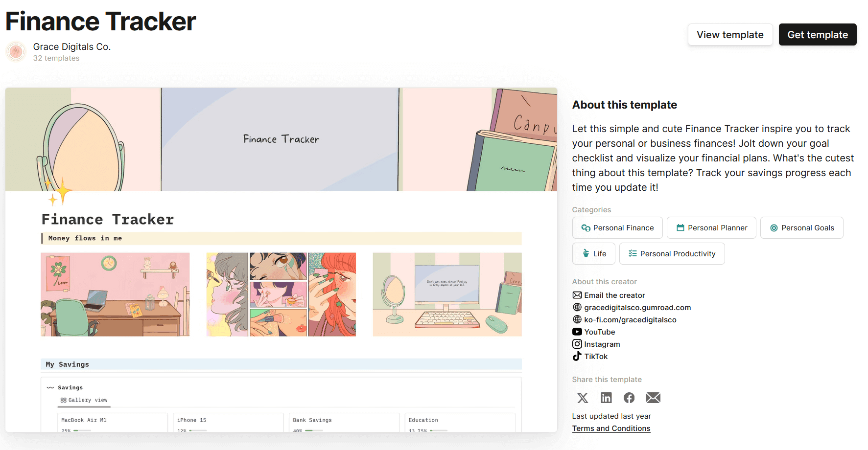Click the Finance Tracker cover banner
868x450 pixels.
[x=281, y=139]
